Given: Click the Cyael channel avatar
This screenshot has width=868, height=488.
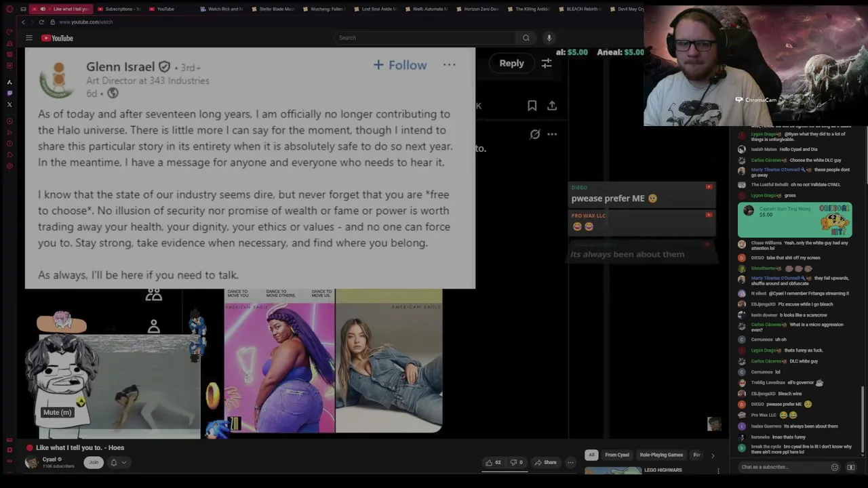Looking at the screenshot, I should 31,462.
